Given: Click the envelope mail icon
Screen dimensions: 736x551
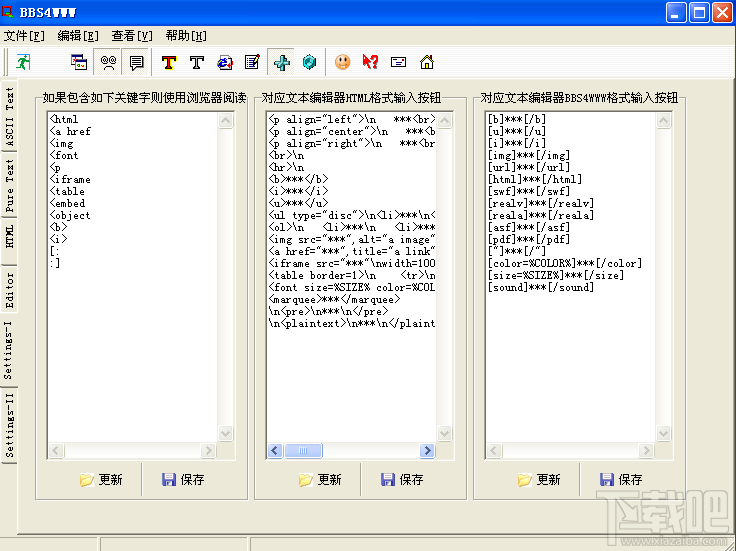Looking at the screenshot, I should (x=399, y=62).
